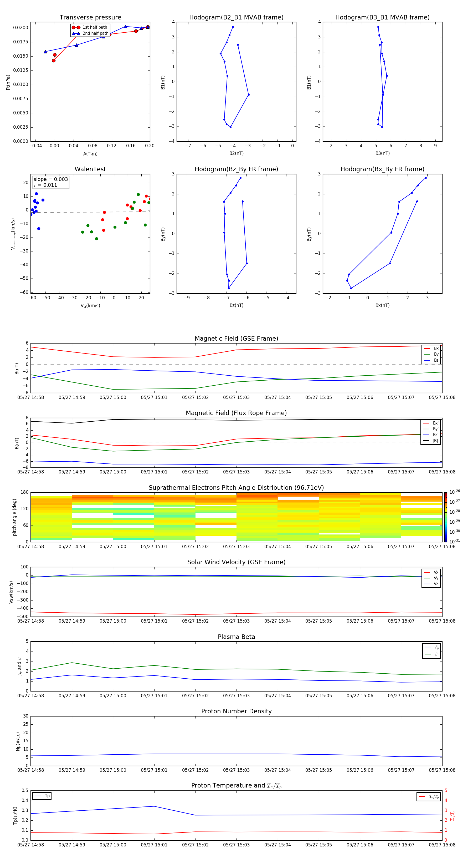
Task: Click the 'Proton Number Density' title
Action: coord(236,711)
